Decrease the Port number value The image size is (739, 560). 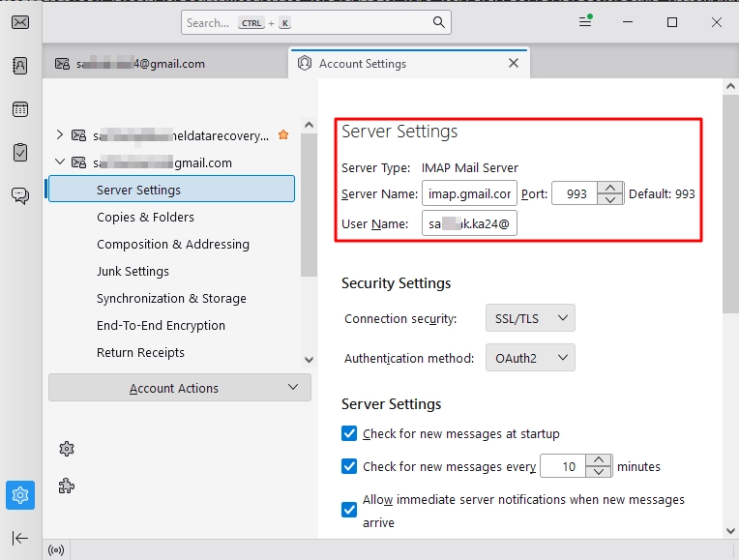click(610, 199)
